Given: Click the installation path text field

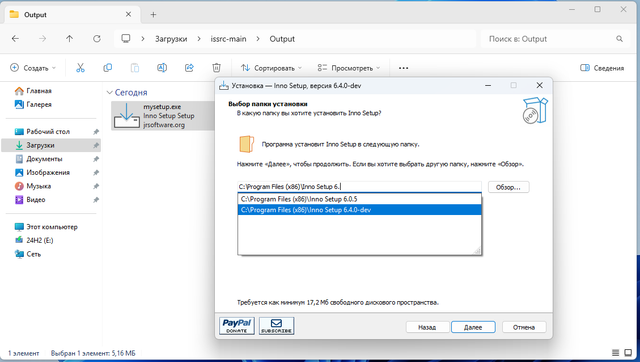Looking at the screenshot, I should pos(360,187).
